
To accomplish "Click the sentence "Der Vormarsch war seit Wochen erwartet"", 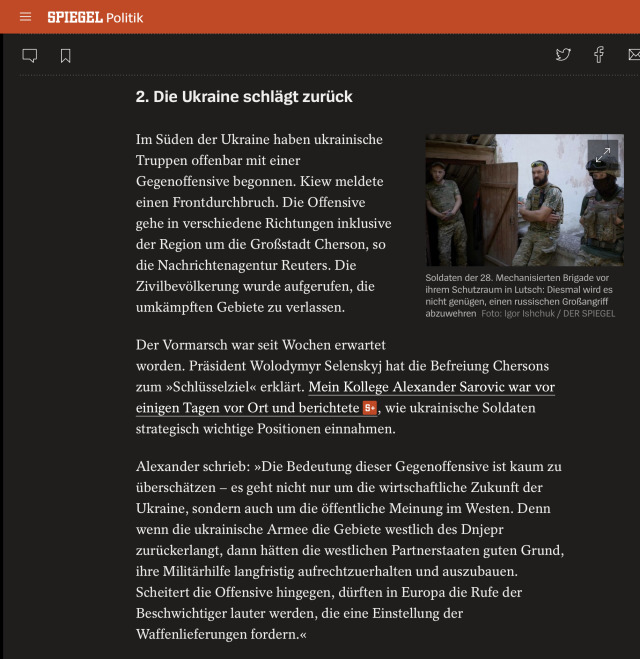I will click(x=261, y=345).
